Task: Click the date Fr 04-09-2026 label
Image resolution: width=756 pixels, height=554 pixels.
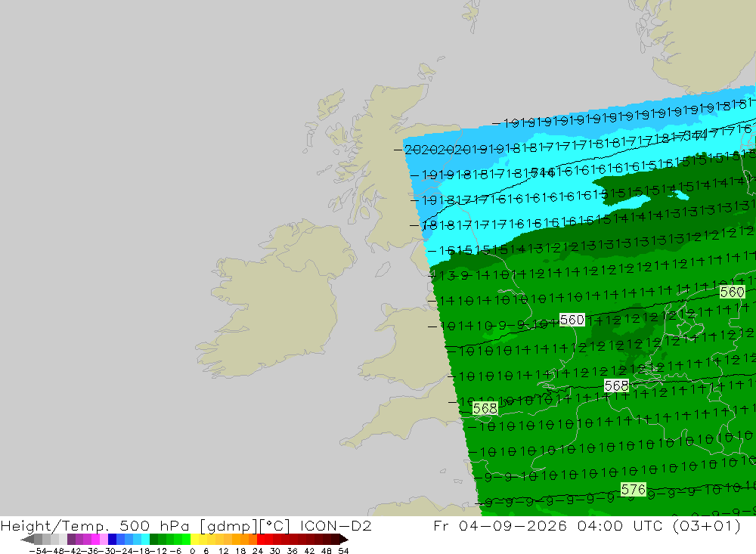Action: [x=500, y=525]
